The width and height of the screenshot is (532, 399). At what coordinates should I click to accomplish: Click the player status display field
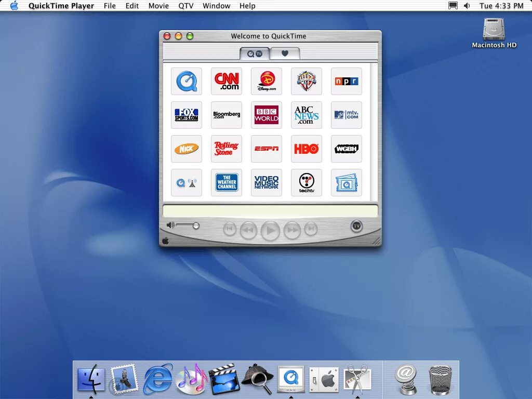270,211
